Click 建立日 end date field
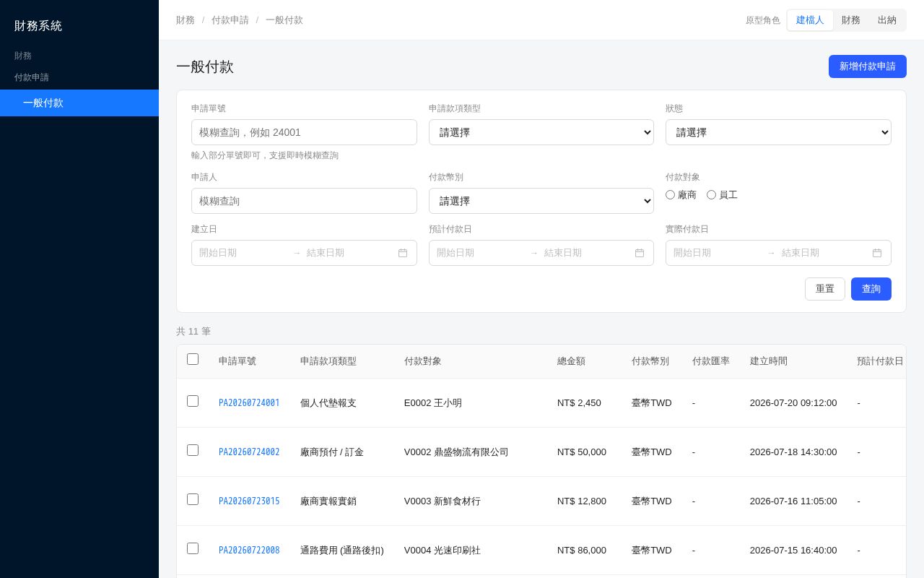924x578 pixels. [349, 253]
